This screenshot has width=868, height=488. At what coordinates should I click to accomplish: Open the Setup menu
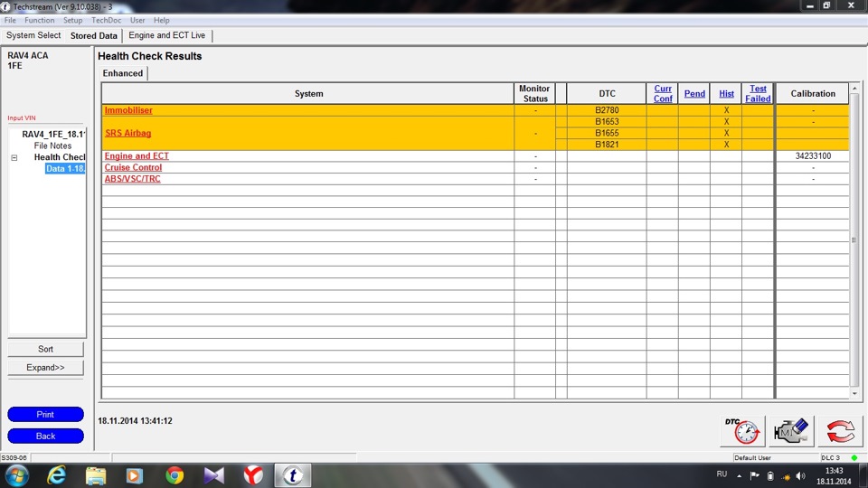point(72,20)
